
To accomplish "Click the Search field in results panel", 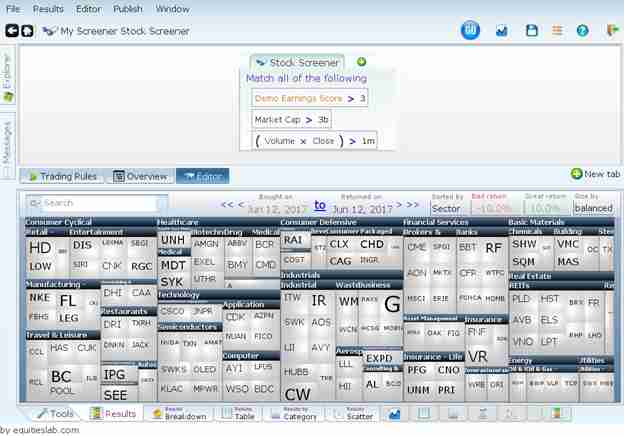I will click(97, 203).
